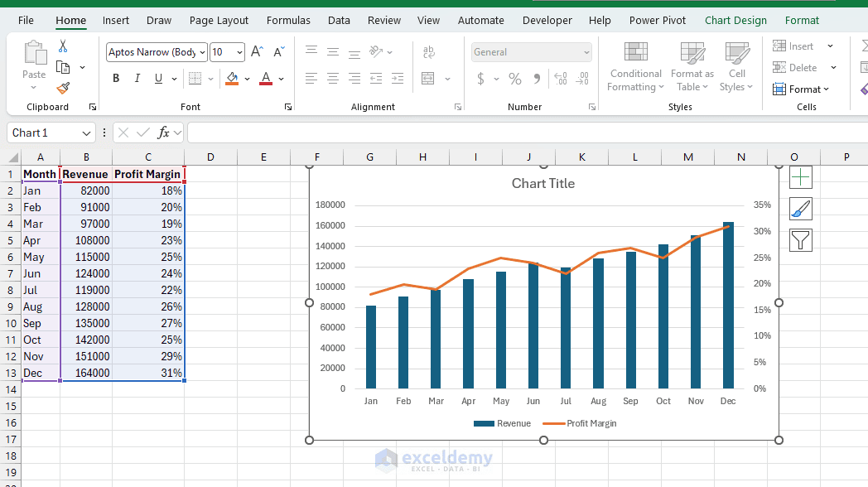Switch to the Formulas tab
The width and height of the screenshot is (868, 487).
(288, 21)
